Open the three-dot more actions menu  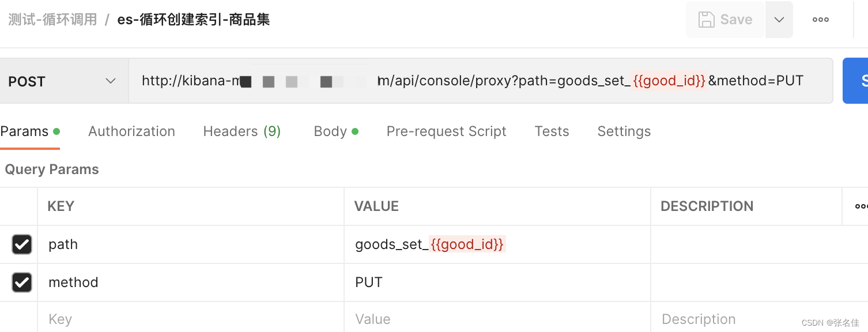[821, 20]
